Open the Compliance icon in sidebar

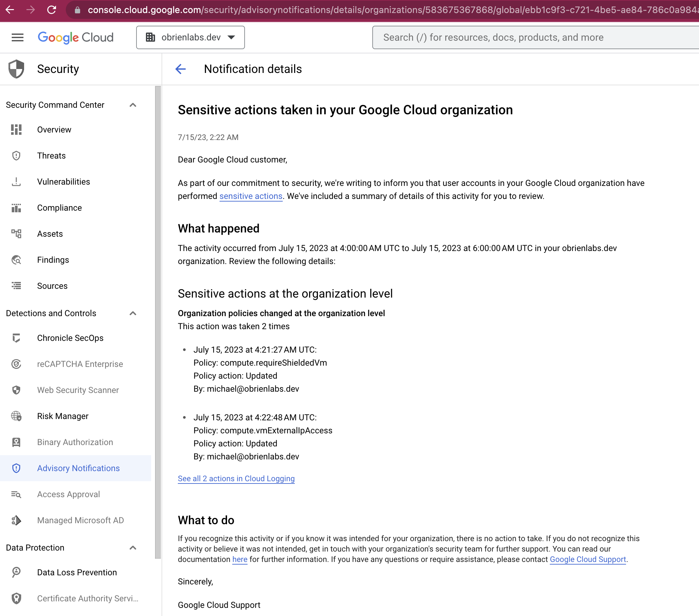tap(16, 207)
